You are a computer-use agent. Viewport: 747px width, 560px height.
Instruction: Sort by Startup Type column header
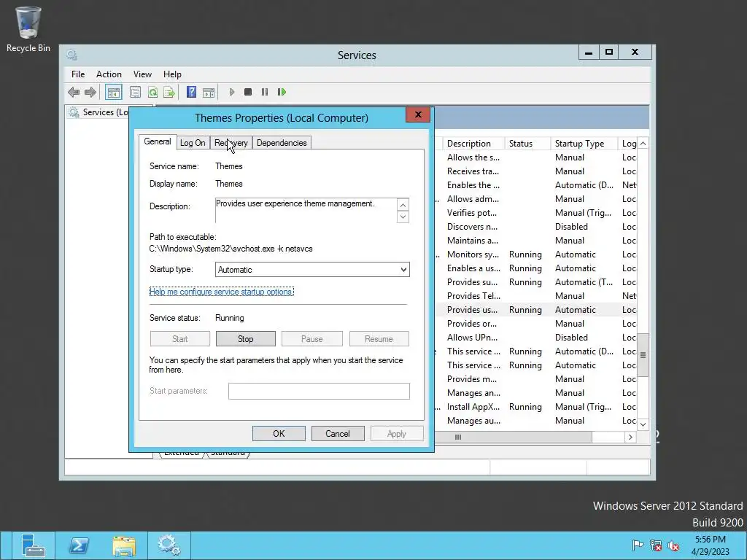pyautogui.click(x=584, y=144)
